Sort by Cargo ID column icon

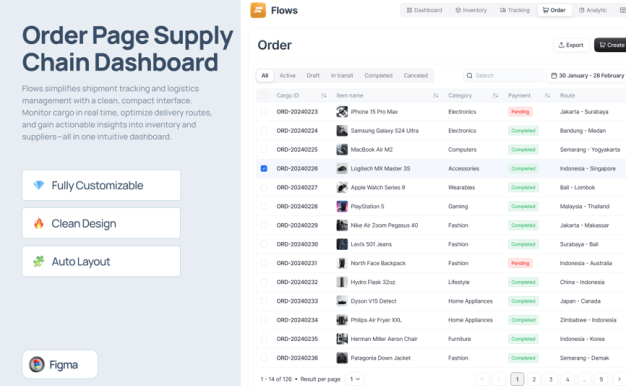coord(324,95)
